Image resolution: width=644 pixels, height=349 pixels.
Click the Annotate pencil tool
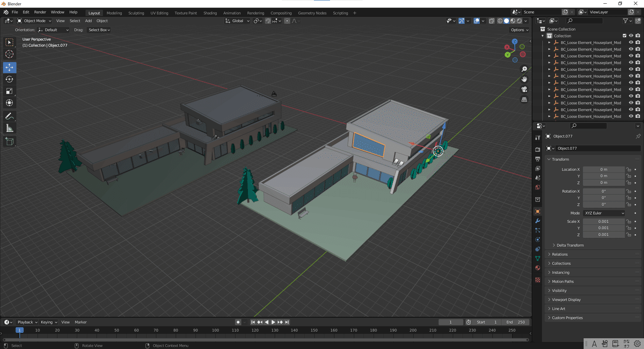click(x=9, y=117)
